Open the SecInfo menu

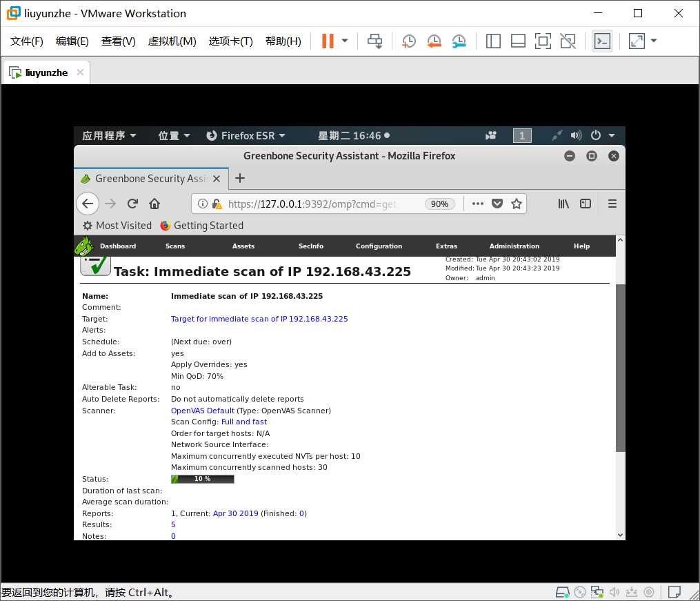(x=311, y=246)
